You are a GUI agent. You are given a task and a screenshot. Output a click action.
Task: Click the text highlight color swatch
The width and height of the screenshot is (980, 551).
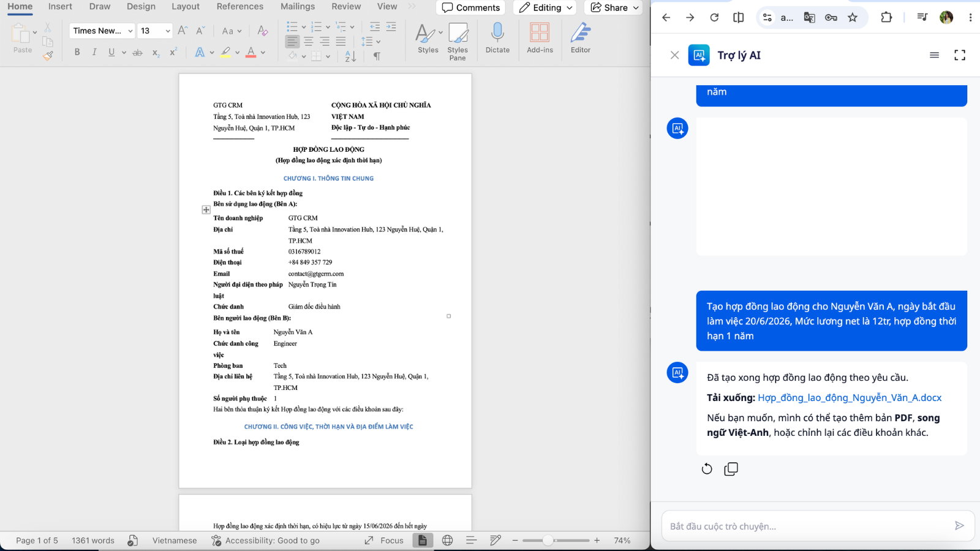tap(225, 53)
